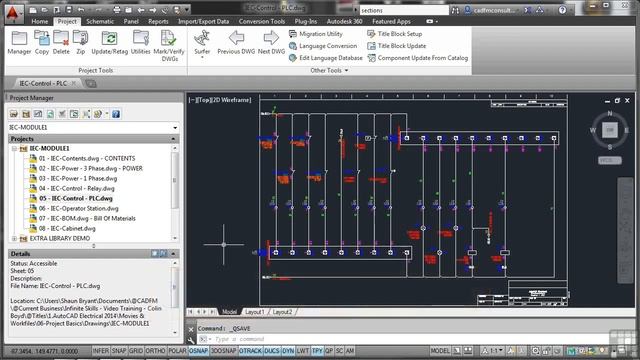Screen dimensions: 640x360
Task: Launch the Surfer tool
Action: pos(202,42)
